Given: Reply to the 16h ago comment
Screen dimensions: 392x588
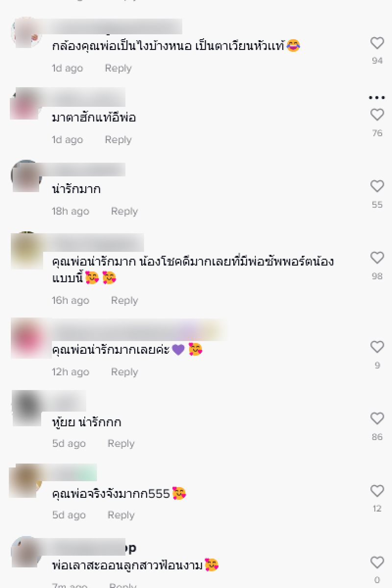Looking at the screenshot, I should tap(124, 300).
